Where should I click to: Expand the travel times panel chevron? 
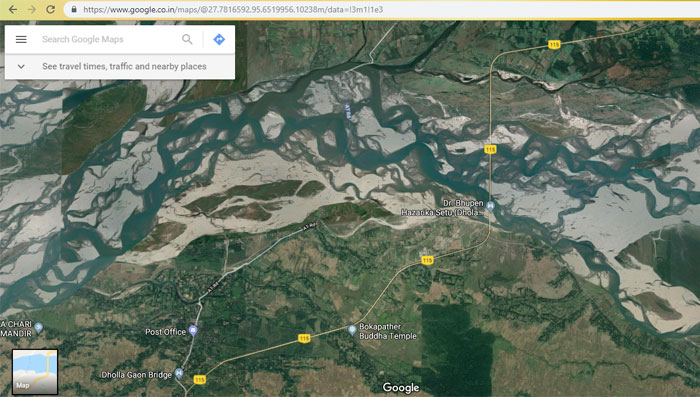[21, 67]
